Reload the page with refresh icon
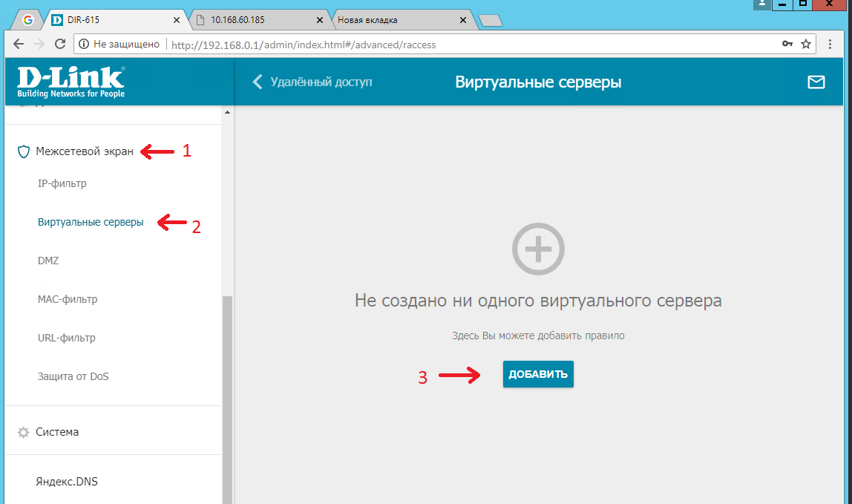Viewport: 852px width, 504px height. (x=60, y=44)
